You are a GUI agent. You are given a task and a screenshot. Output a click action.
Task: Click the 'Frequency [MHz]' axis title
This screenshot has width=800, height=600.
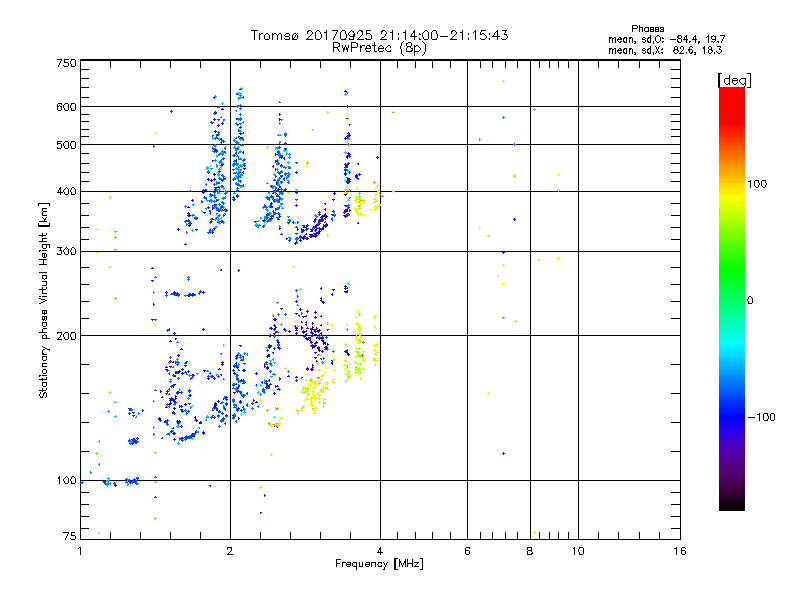379,564
